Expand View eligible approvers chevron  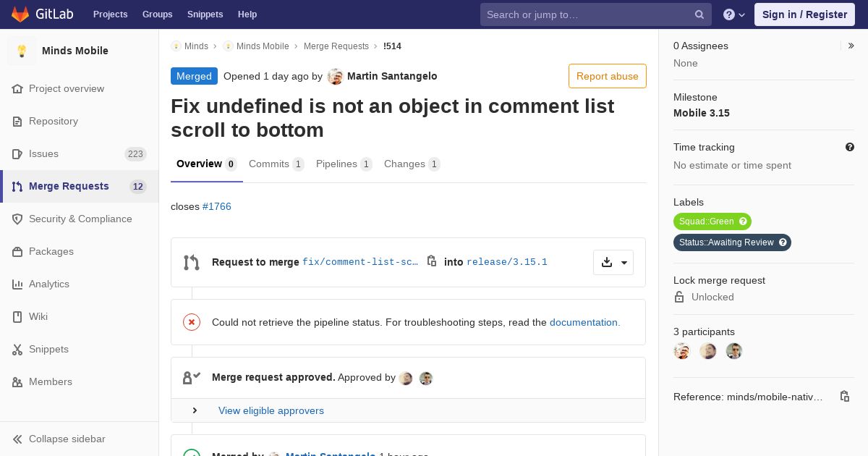click(195, 410)
